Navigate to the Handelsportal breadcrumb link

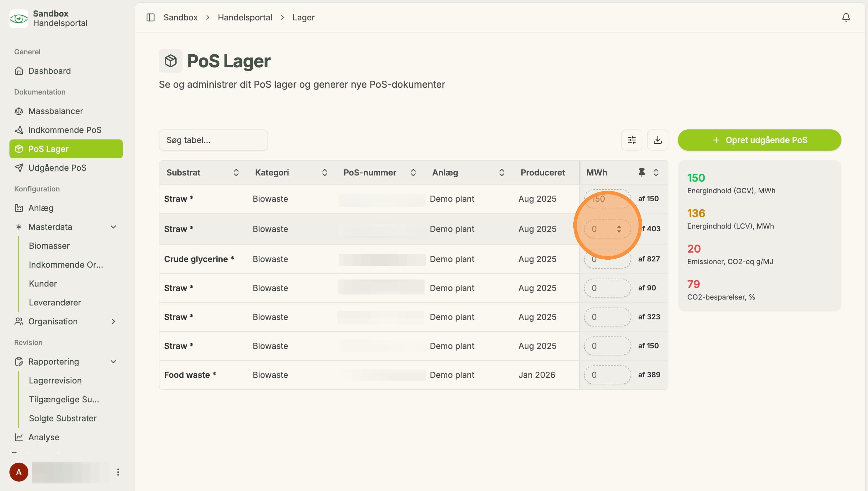click(245, 17)
